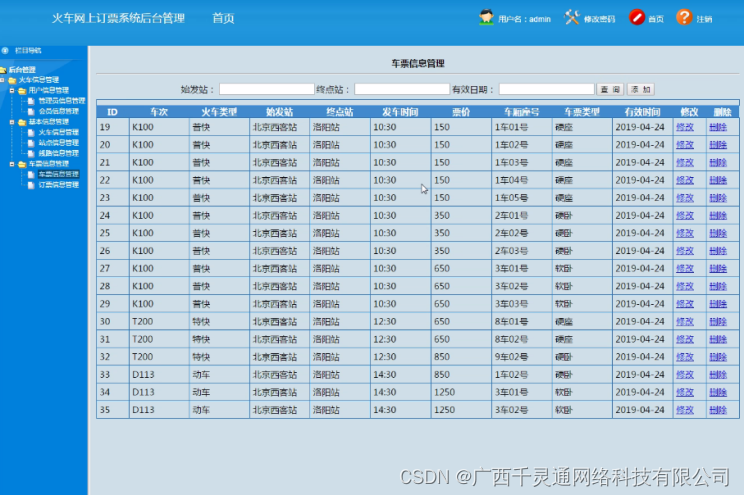The width and height of the screenshot is (744, 496).
Task: Collapse the 基本信息管理 tree node
Action: point(12,122)
